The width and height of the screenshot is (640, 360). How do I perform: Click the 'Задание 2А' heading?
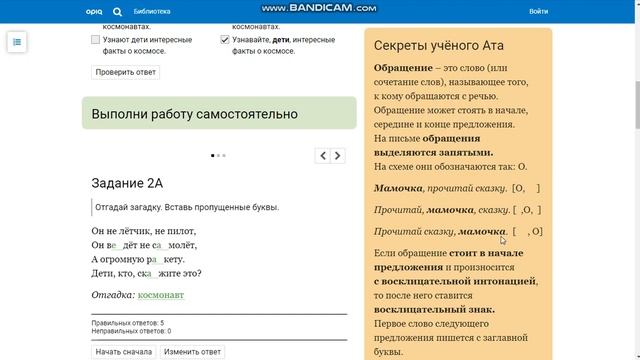point(127,183)
